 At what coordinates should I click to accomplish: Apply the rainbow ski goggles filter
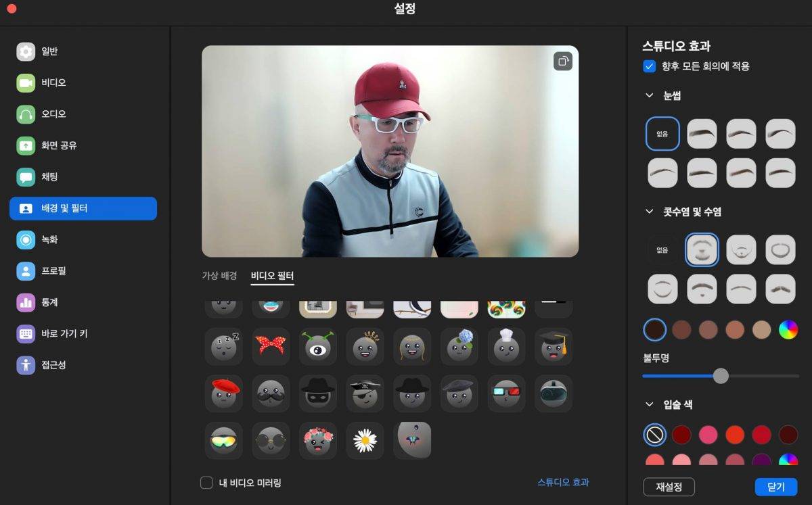(223, 441)
